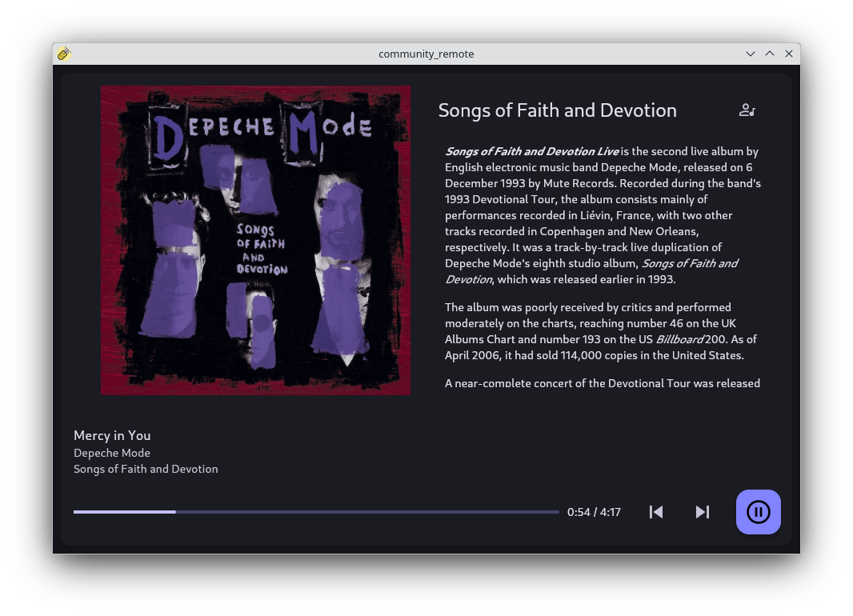This screenshot has width=853, height=616.
Task: Pause playback with the purple pause button
Action: click(x=759, y=512)
